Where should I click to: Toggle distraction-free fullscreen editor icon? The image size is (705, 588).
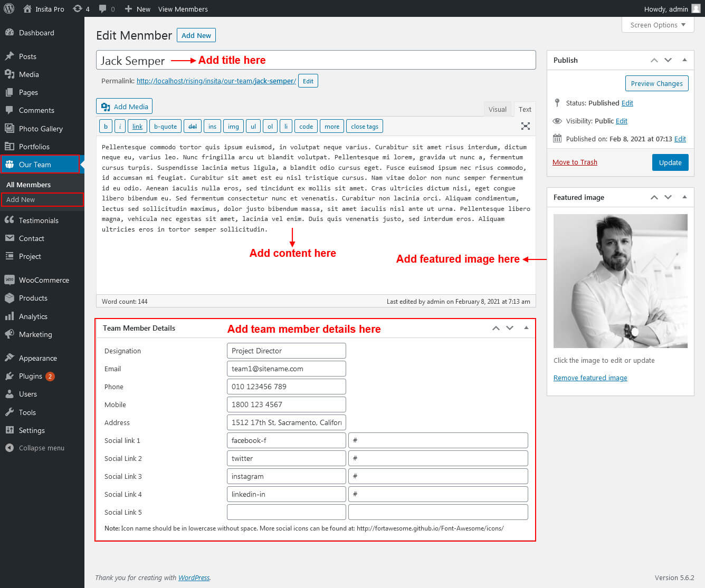(x=525, y=126)
